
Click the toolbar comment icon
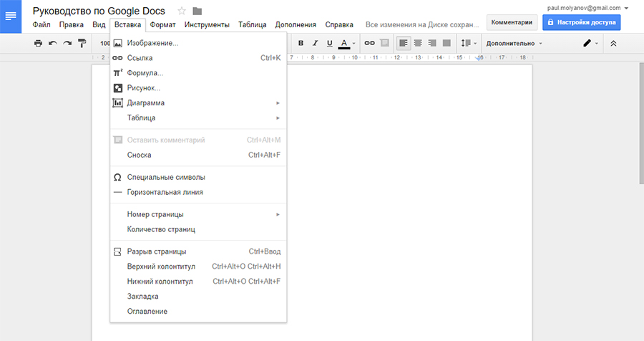[x=384, y=43]
